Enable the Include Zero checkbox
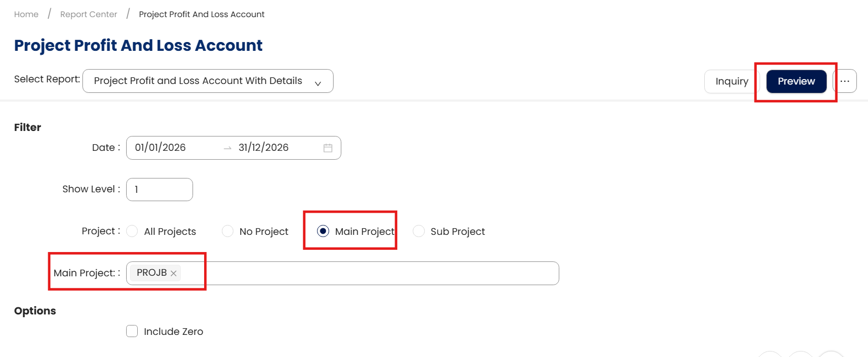Viewport: 868px width, 357px height. click(132, 331)
